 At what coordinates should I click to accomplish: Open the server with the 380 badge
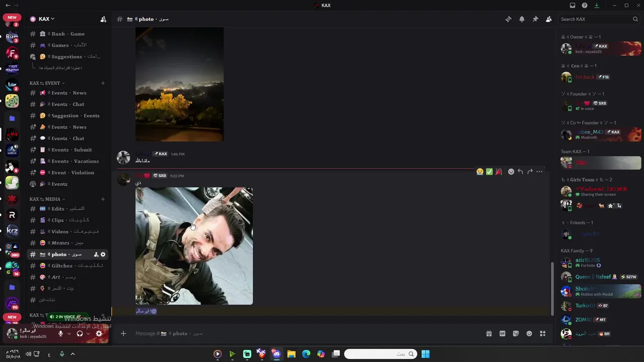click(x=12, y=250)
